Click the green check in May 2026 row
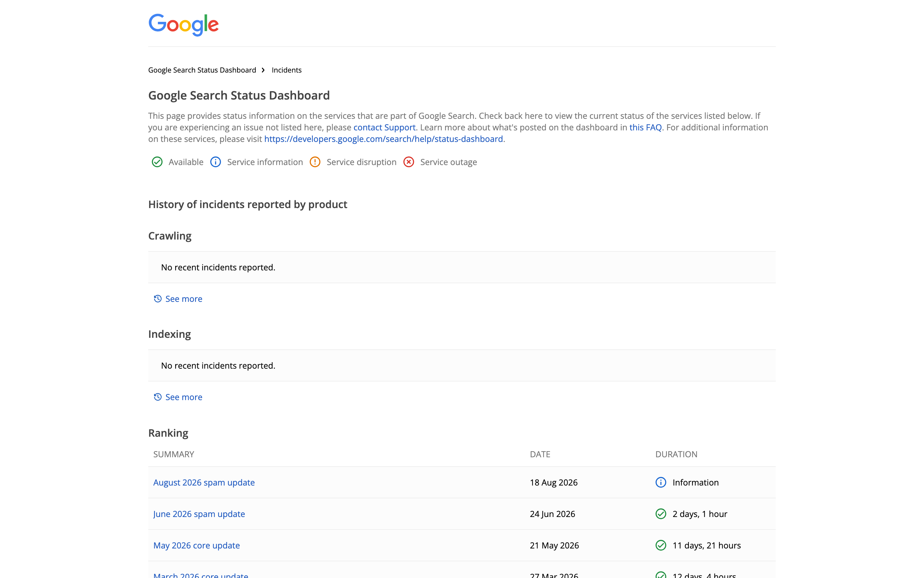 [x=661, y=545]
